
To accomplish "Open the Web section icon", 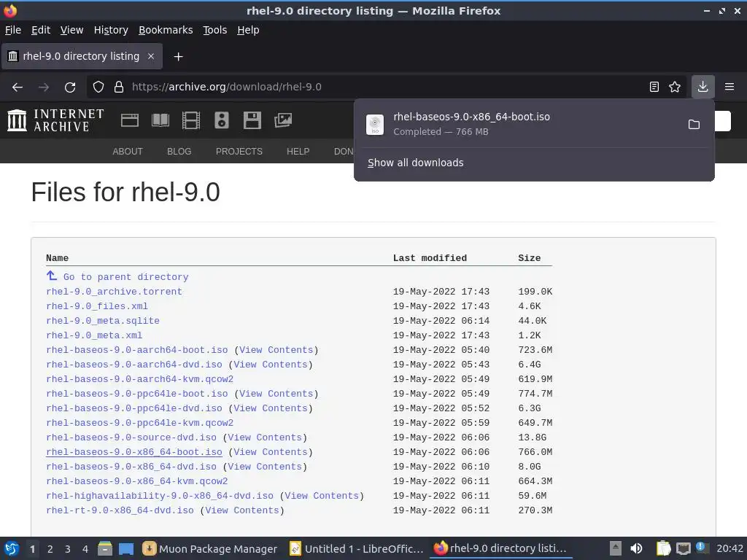I will 130,120.
